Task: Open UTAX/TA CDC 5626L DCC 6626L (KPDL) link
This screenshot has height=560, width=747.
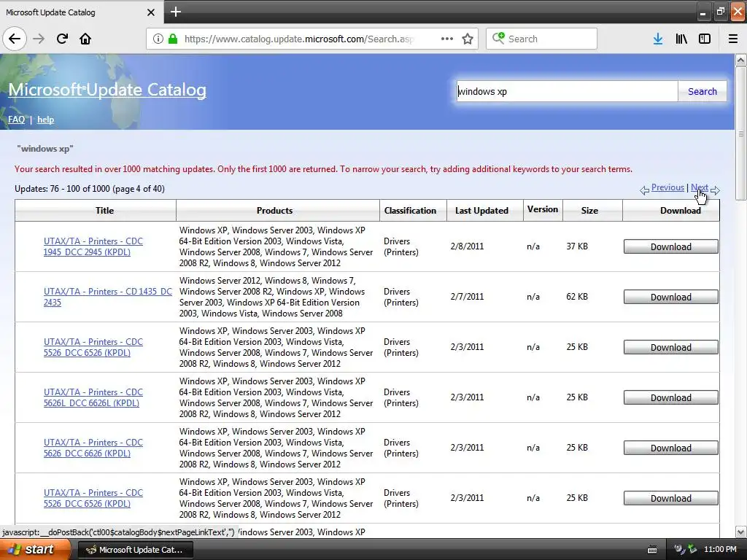Action: 93,397
